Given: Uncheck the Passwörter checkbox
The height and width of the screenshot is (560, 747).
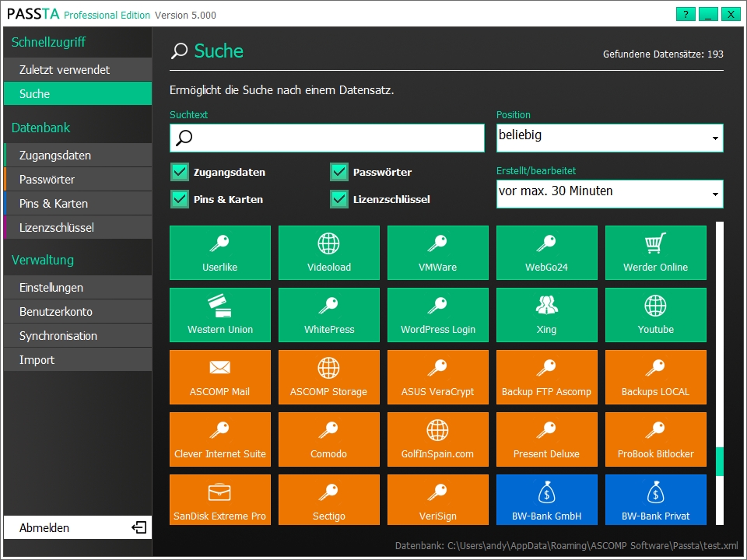Looking at the screenshot, I should click(x=339, y=172).
